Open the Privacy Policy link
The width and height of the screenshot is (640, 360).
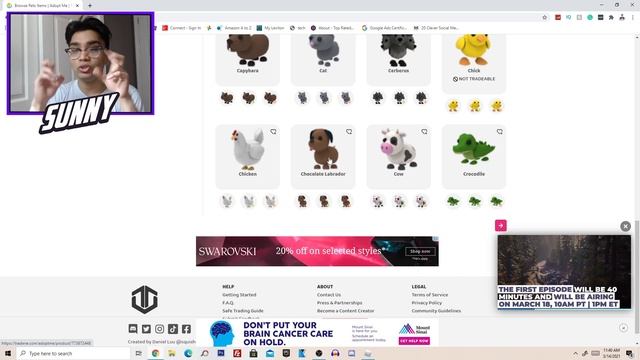pyautogui.click(x=427, y=303)
